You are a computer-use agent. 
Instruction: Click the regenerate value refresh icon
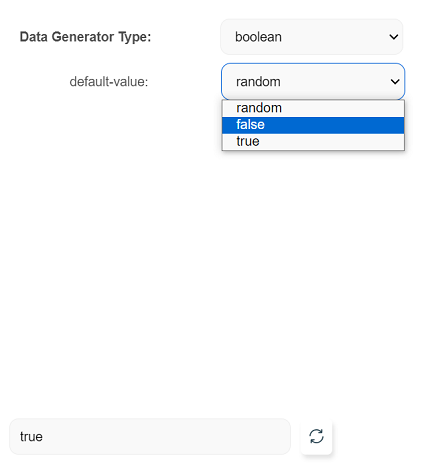316,436
